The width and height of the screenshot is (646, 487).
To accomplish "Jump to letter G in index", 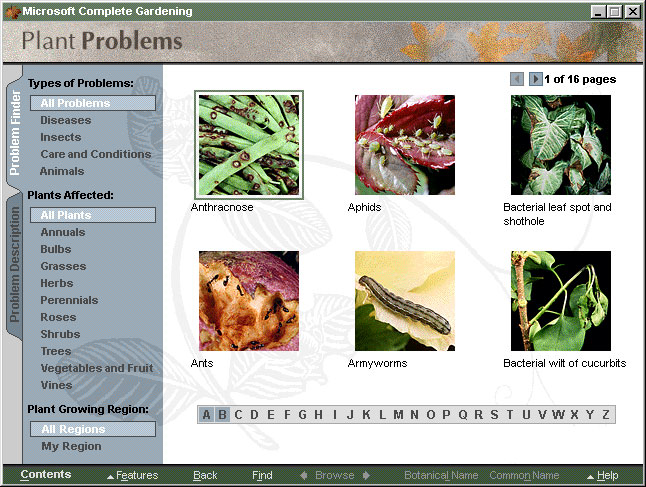I will [302, 414].
